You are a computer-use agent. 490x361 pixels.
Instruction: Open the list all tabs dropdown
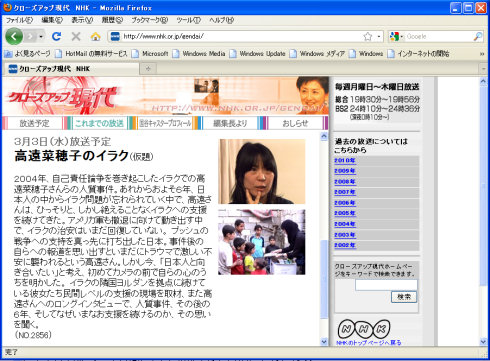tap(484, 69)
